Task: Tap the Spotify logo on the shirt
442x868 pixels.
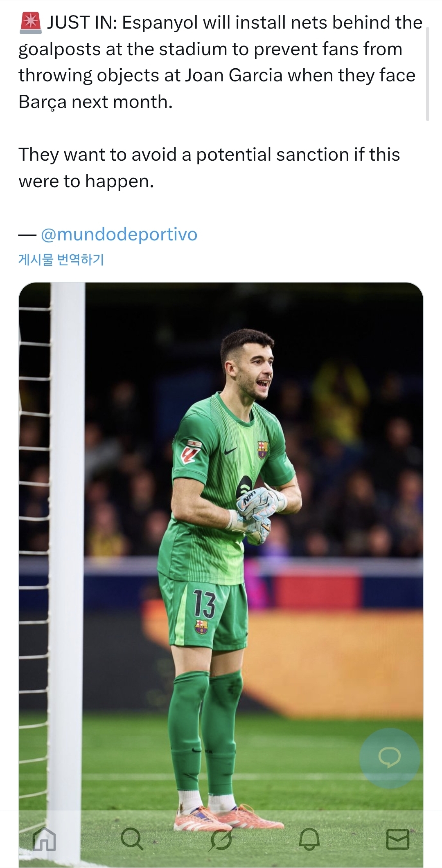Action: pyautogui.click(x=243, y=488)
